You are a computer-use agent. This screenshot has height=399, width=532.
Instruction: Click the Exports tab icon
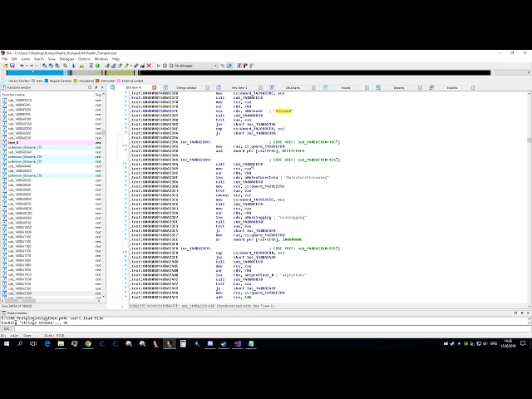coord(431,87)
